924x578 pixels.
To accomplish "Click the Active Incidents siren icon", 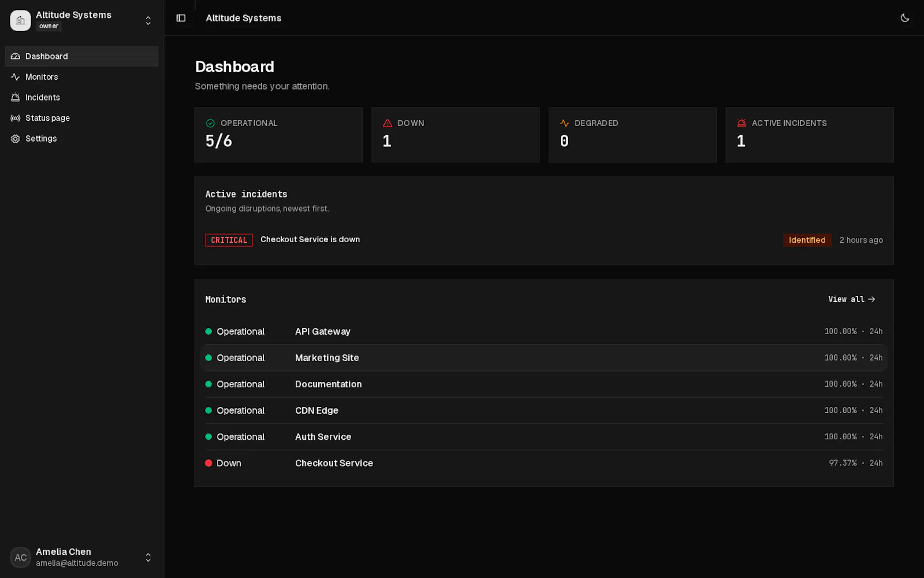I will [x=742, y=123].
